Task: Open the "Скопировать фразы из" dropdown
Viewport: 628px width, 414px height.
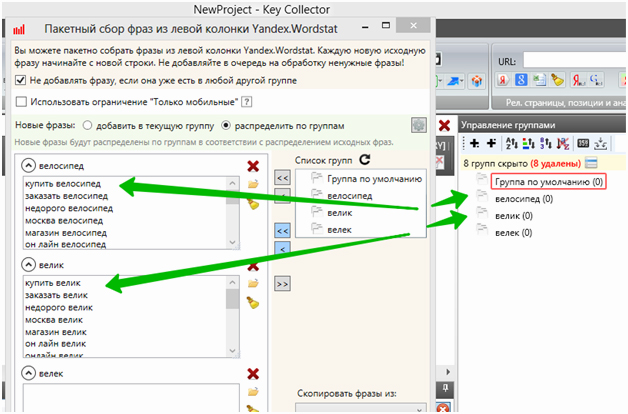Action: [x=360, y=408]
